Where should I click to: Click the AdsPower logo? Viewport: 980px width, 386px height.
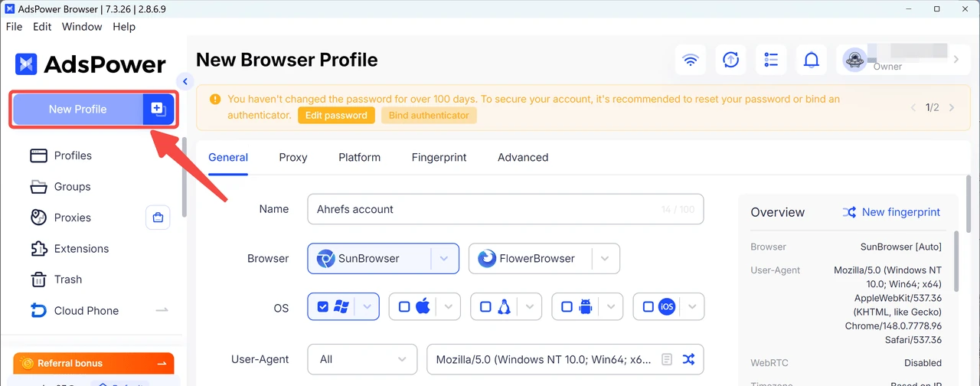point(90,64)
